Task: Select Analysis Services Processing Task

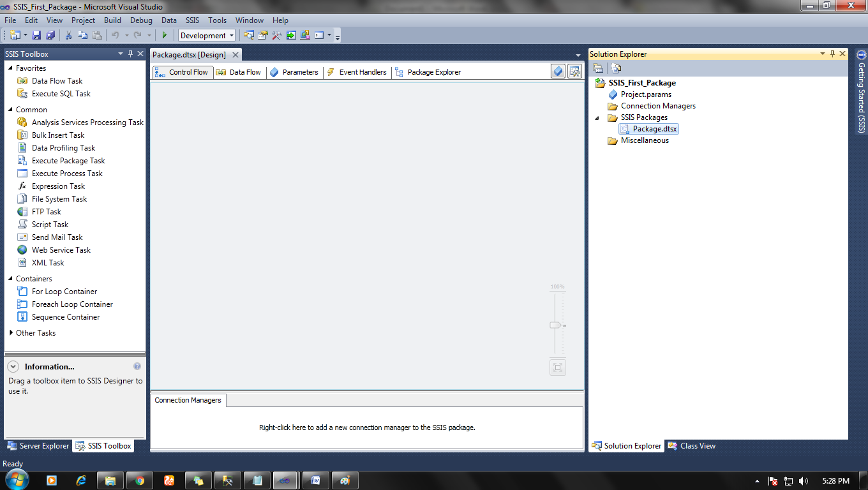Action: tap(80, 122)
